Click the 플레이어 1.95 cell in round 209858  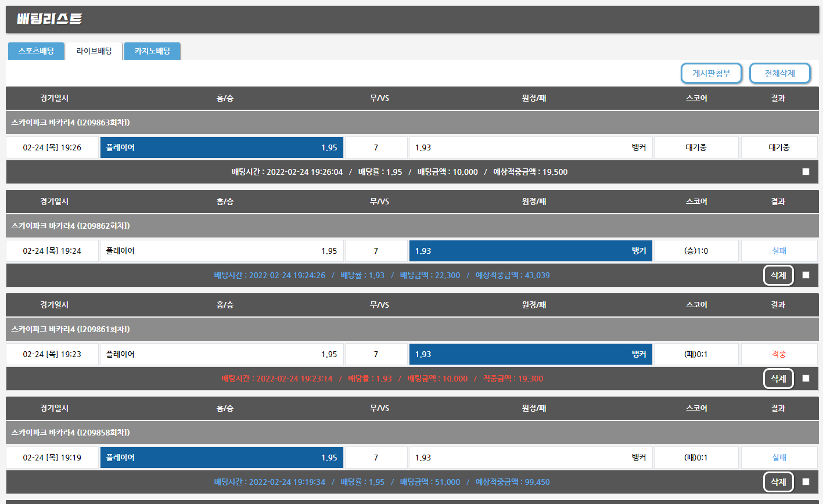221,458
